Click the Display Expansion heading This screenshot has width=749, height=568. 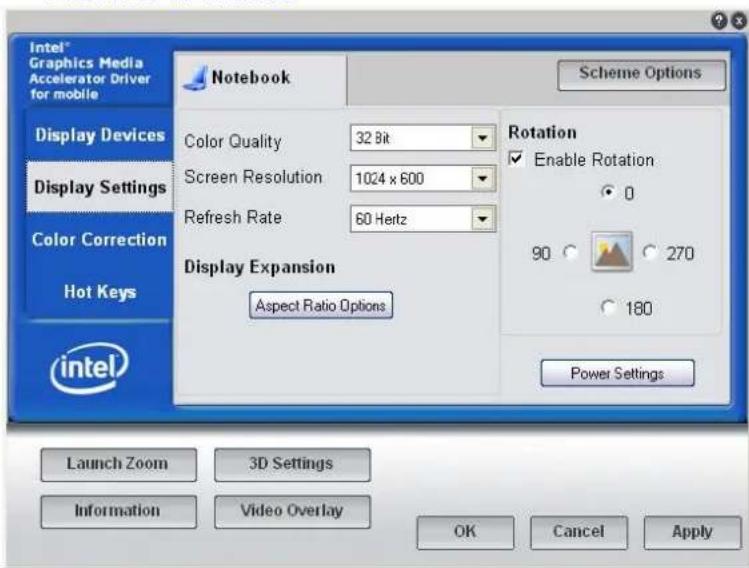(x=259, y=267)
